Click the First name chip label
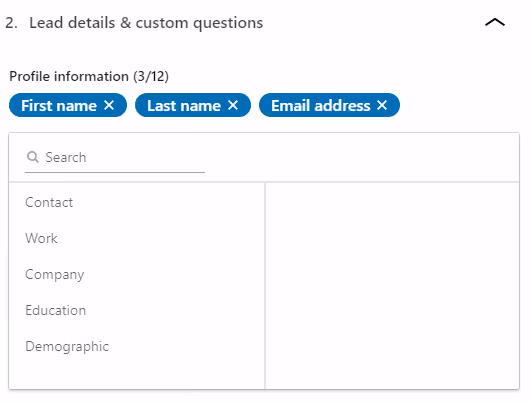This screenshot has height=403, width=531. pyautogui.click(x=59, y=106)
